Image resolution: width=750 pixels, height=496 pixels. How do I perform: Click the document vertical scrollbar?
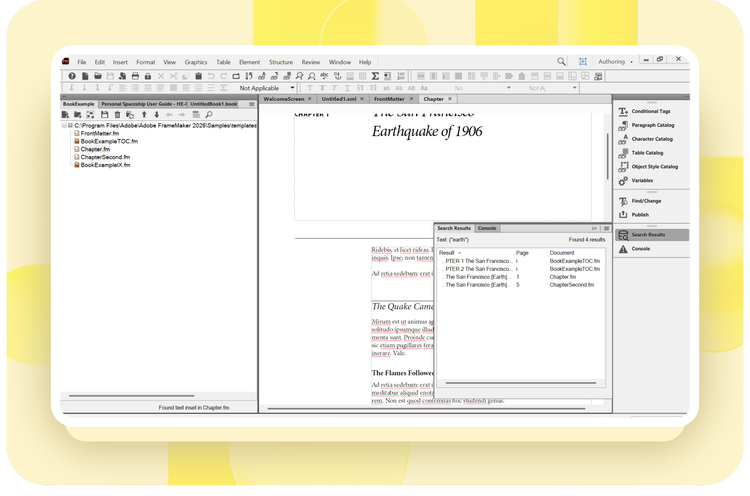tap(607, 156)
